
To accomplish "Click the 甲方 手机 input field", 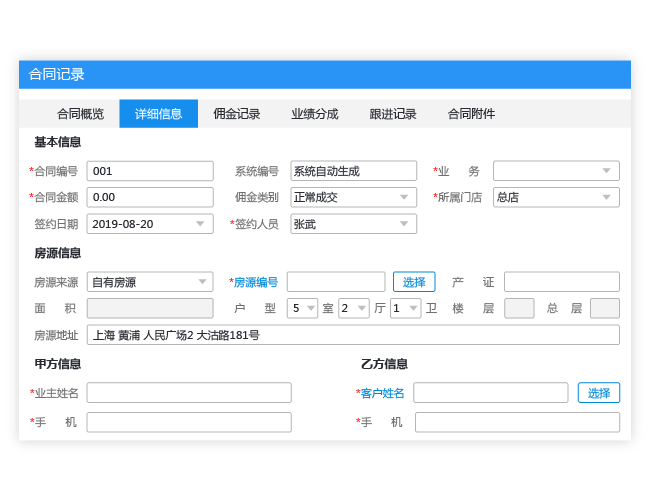I will coord(189,422).
